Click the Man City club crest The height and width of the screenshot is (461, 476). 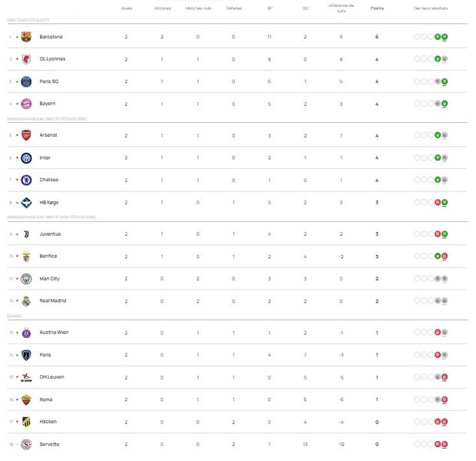pyautogui.click(x=26, y=279)
